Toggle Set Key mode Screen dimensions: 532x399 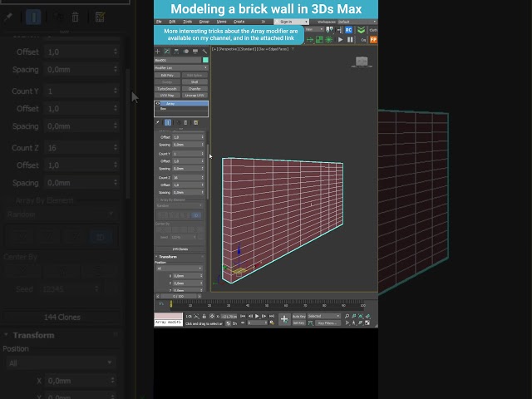[299, 323]
